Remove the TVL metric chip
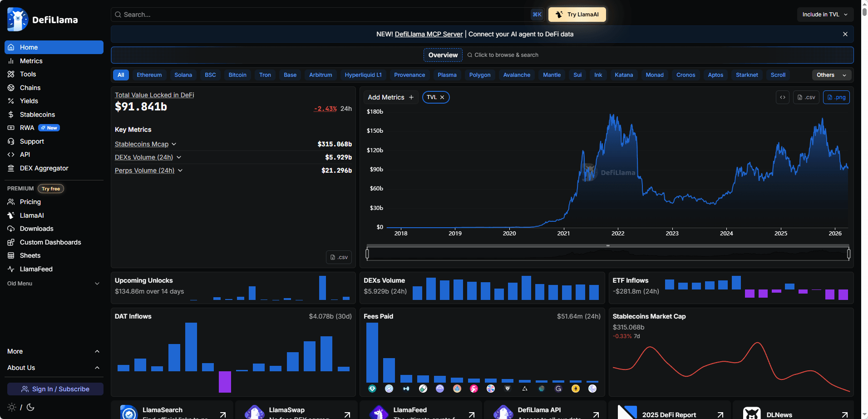The width and height of the screenshot is (868, 419). pyautogui.click(x=442, y=97)
